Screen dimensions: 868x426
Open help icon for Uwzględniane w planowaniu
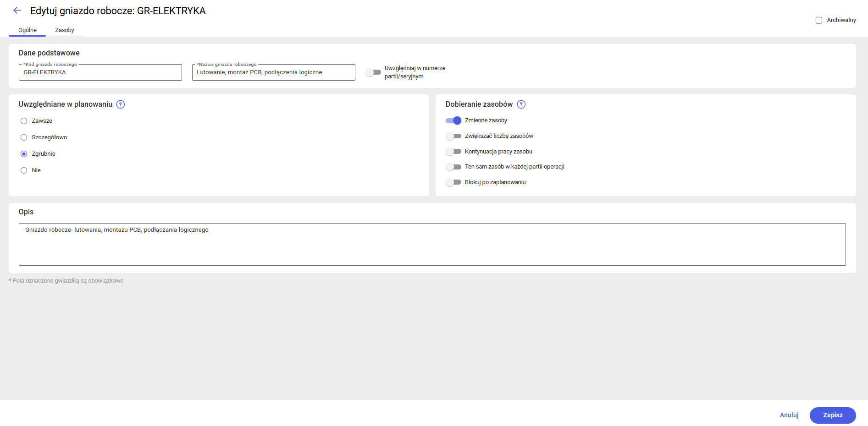click(x=121, y=104)
